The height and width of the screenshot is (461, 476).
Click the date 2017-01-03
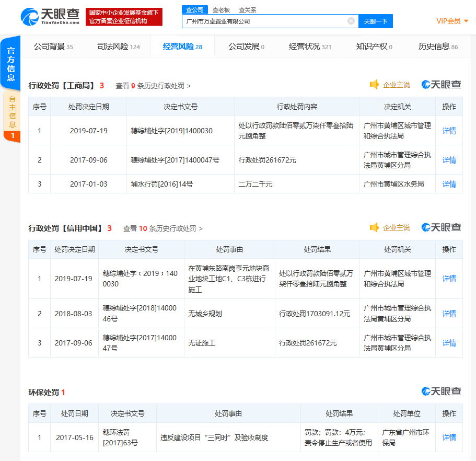[89, 184]
